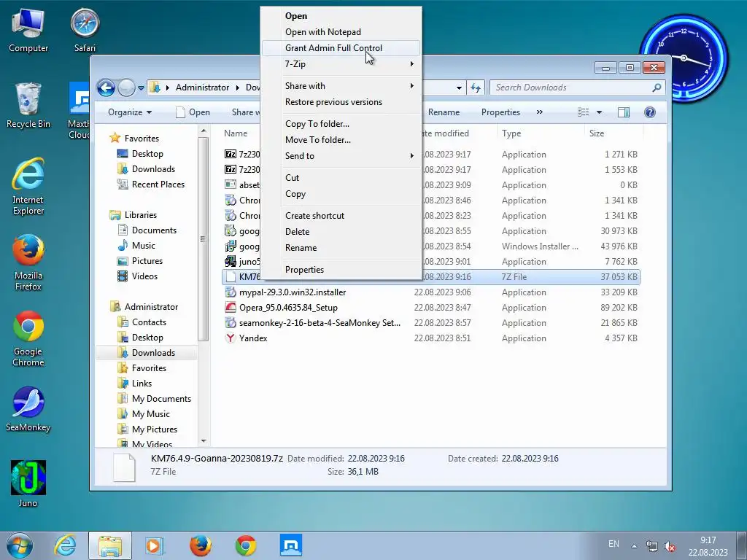The image size is (747, 560).
Task: Expand the 7-Zip submenu
Action: [x=341, y=64]
